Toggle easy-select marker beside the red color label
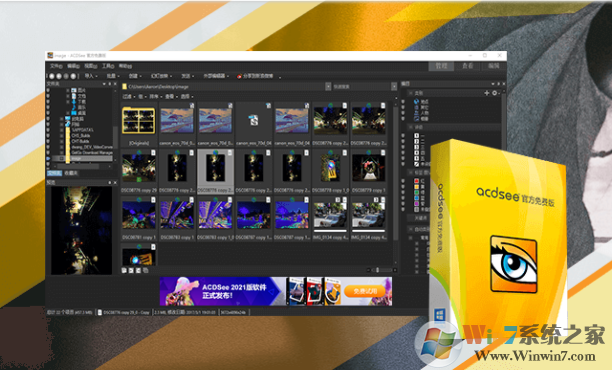This screenshot has width=612, height=370. (x=403, y=181)
